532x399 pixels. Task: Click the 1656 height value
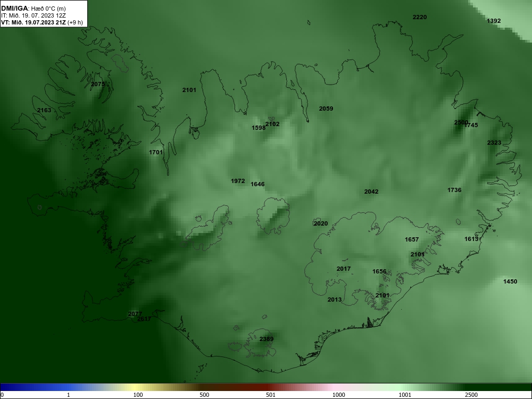tap(379, 271)
